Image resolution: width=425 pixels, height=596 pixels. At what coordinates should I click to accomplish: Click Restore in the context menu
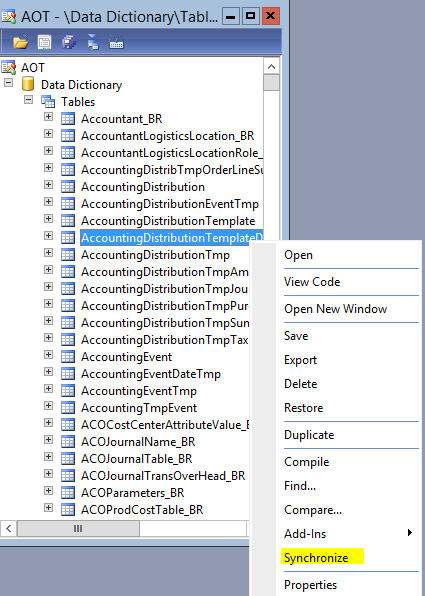pos(304,407)
